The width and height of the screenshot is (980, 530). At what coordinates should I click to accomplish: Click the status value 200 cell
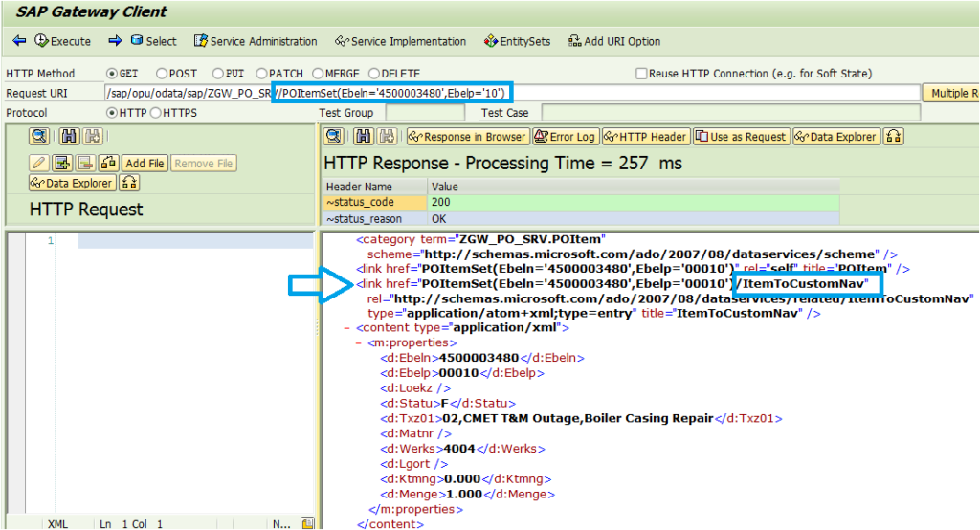coord(634,202)
